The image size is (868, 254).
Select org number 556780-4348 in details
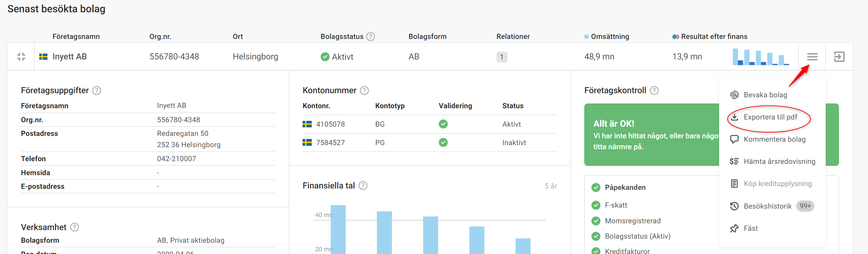tap(179, 120)
